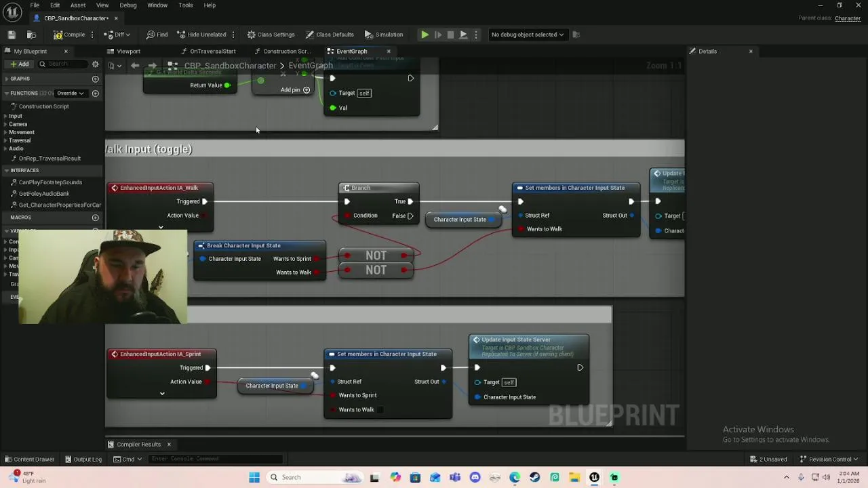Collapse the INTERFACES section
Image resolution: width=868 pixels, height=488 pixels.
6,170
